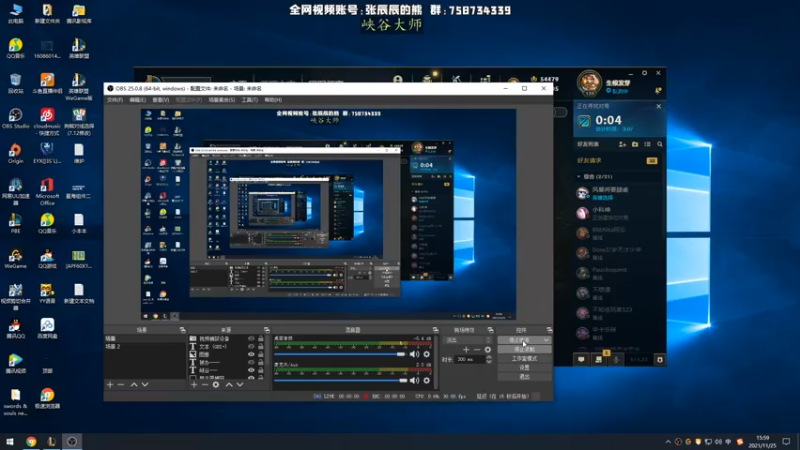The height and width of the screenshot is (450, 800).
Task: Open 查看(V) menu in OBS
Action: (160, 100)
